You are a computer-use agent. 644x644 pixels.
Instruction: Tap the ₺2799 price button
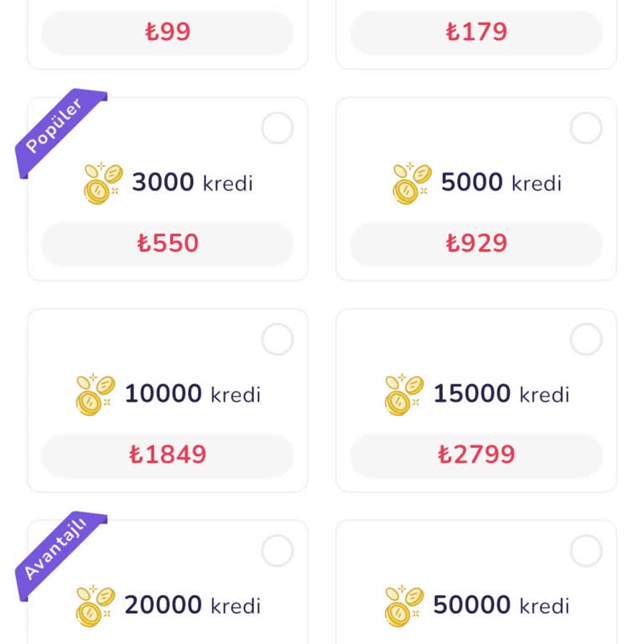(476, 454)
